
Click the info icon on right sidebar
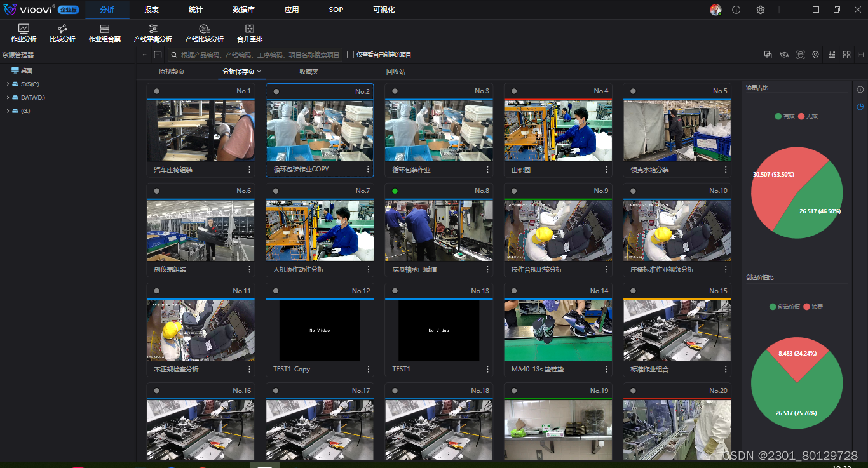(860, 90)
